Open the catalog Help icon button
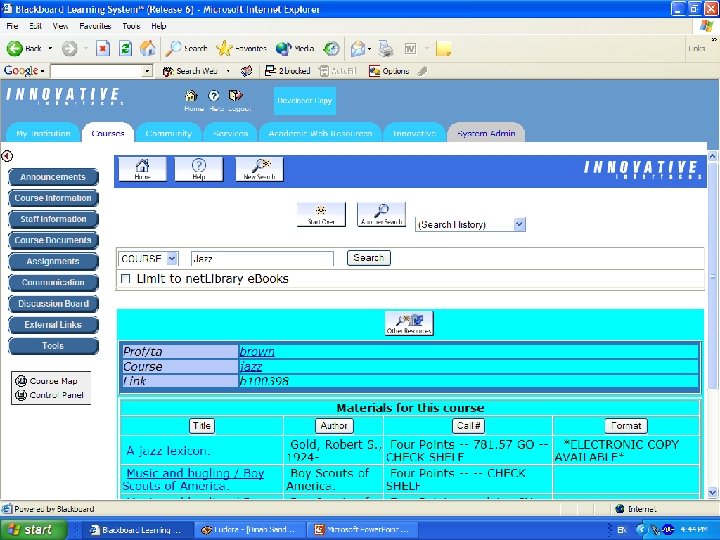720x540 pixels. (199, 169)
